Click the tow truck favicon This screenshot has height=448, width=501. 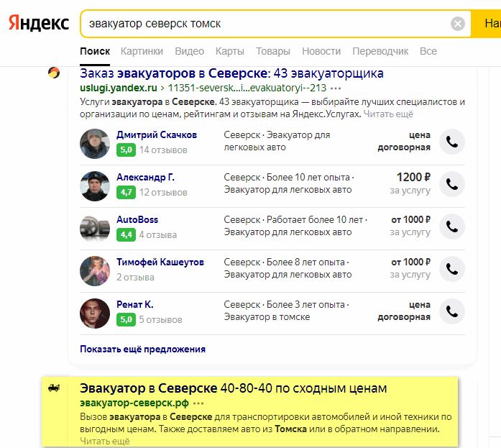[x=54, y=388]
